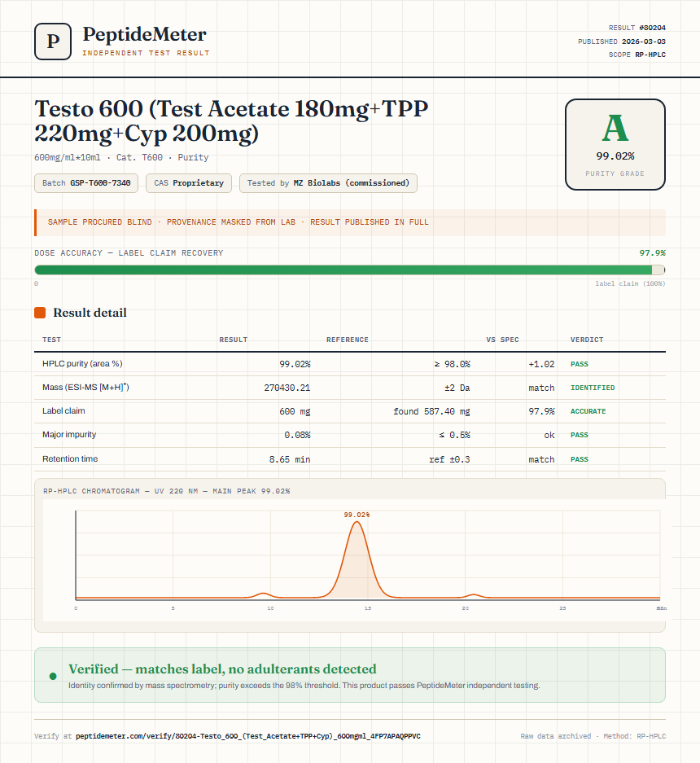Click the orange Result detail square icon
This screenshot has height=763, width=700.
pos(40,313)
